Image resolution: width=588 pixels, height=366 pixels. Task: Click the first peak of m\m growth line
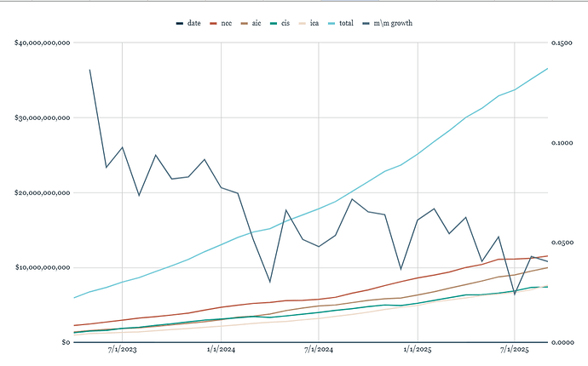(x=90, y=70)
